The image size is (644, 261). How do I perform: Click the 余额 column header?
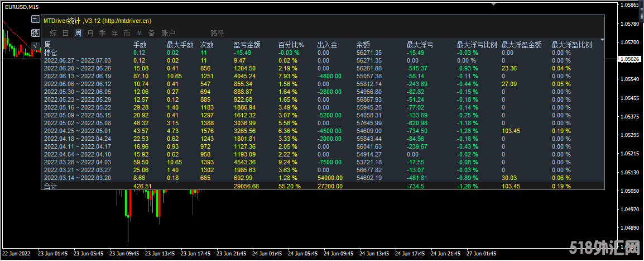pyautogui.click(x=363, y=45)
